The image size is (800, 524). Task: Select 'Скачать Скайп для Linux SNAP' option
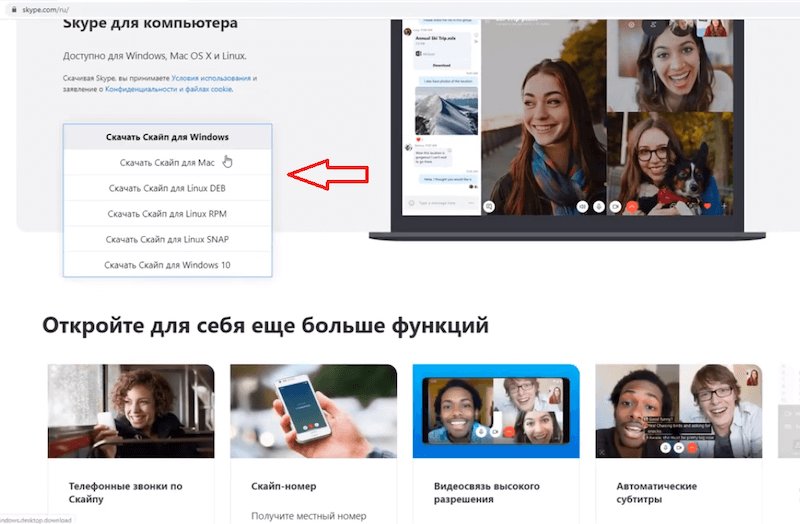coord(167,239)
